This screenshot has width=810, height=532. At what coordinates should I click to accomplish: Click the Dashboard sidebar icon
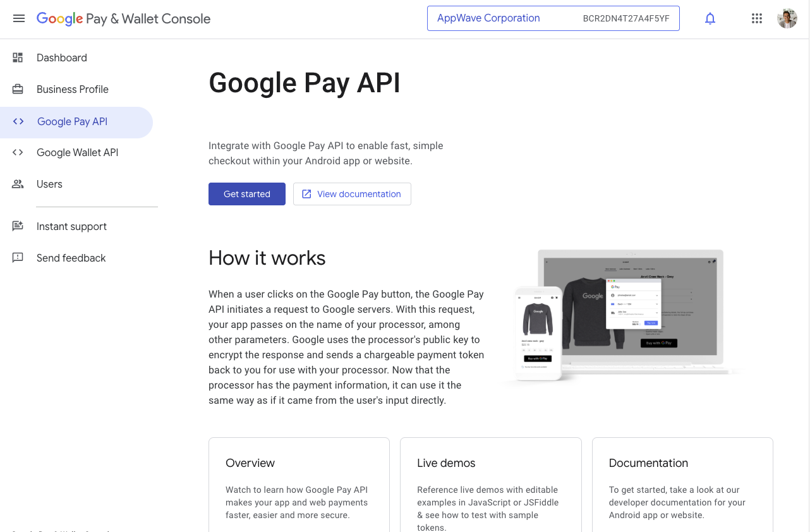point(18,57)
